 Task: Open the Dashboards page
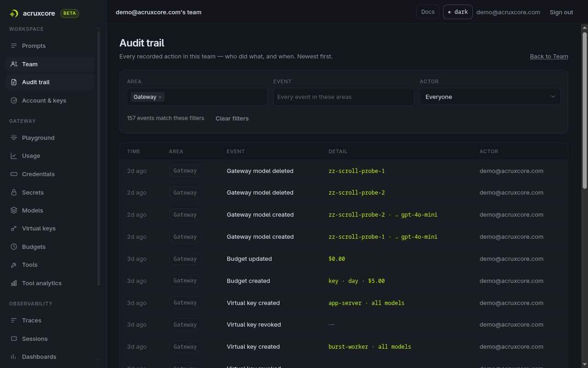pos(50,357)
